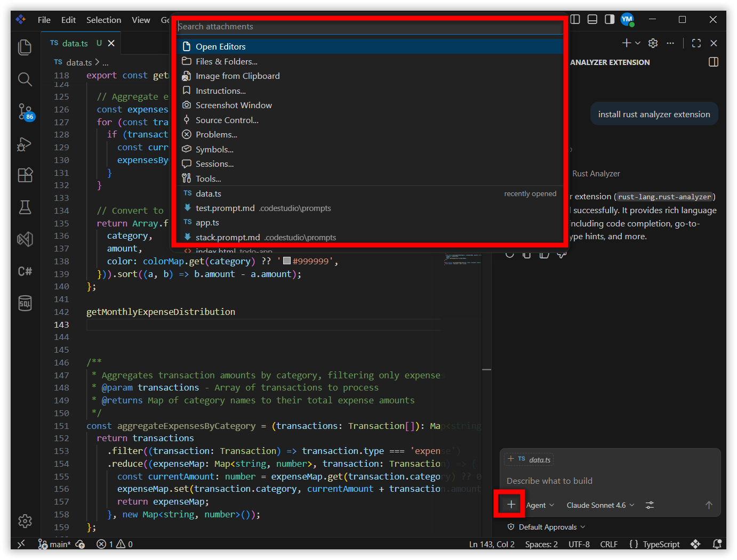
Task: Open the chat more actions ellipsis menu
Action: pos(670,43)
